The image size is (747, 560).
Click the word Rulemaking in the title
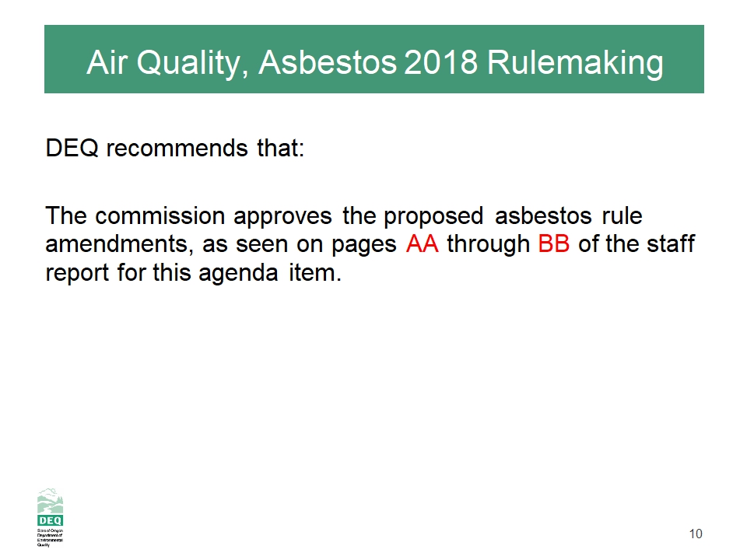575,63
